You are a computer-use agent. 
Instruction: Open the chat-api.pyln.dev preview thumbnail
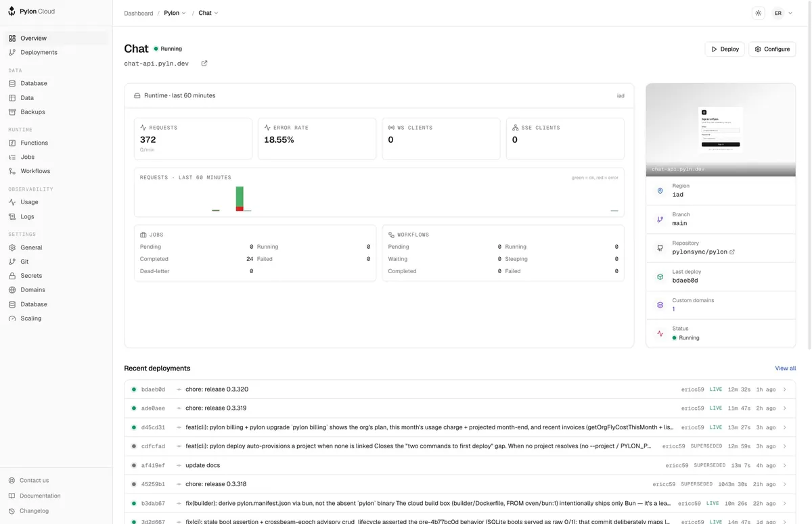click(x=721, y=130)
